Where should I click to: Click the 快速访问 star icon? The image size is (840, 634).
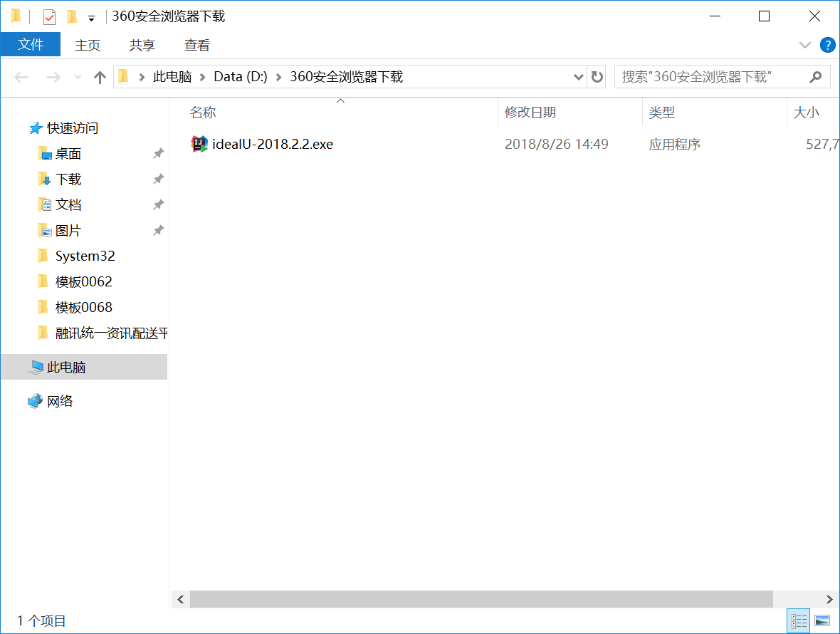pyautogui.click(x=36, y=128)
